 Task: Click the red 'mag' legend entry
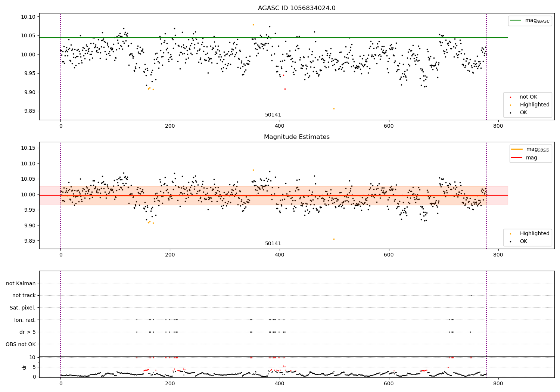click(525, 158)
